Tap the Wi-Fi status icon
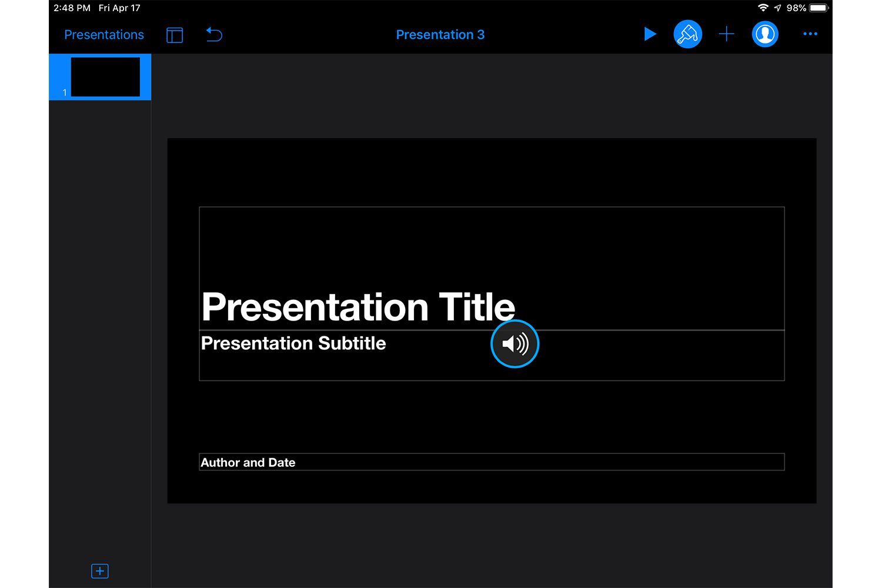This screenshot has height=588, width=882. [x=763, y=8]
